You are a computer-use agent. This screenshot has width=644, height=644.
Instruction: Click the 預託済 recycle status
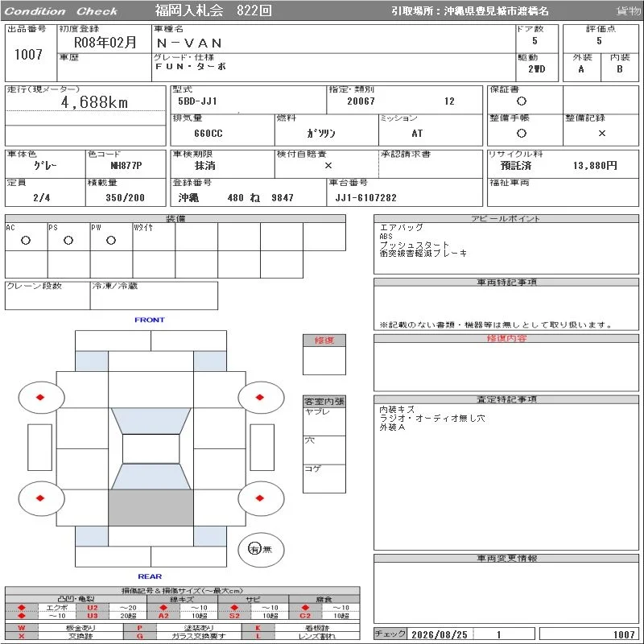(516, 166)
